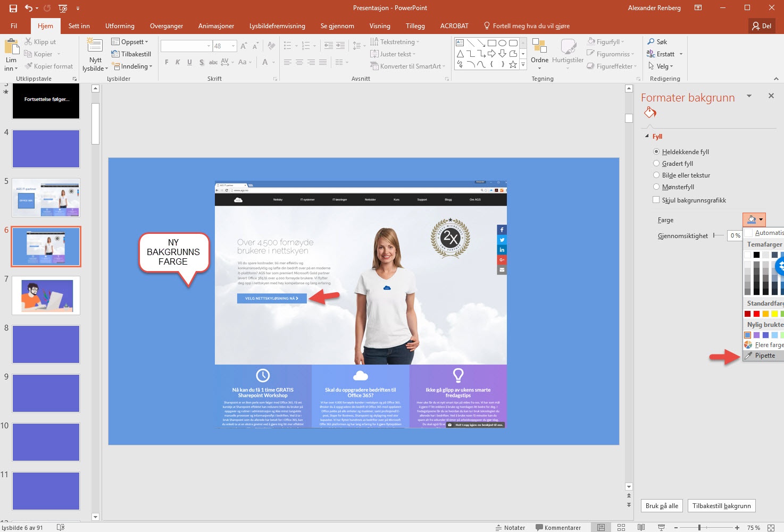Image resolution: width=784 pixels, height=532 pixels.
Task: Select slide 7 thumbnail with illustrated person
Action: 46,295
